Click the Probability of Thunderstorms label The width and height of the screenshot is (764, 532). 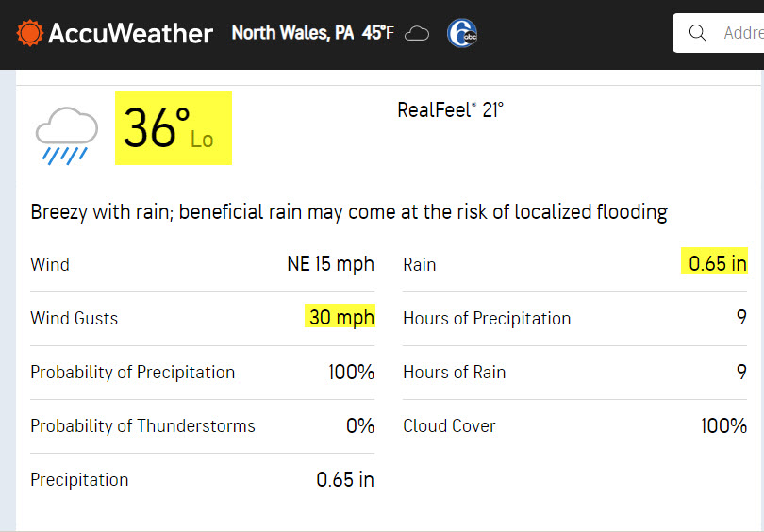(x=142, y=425)
